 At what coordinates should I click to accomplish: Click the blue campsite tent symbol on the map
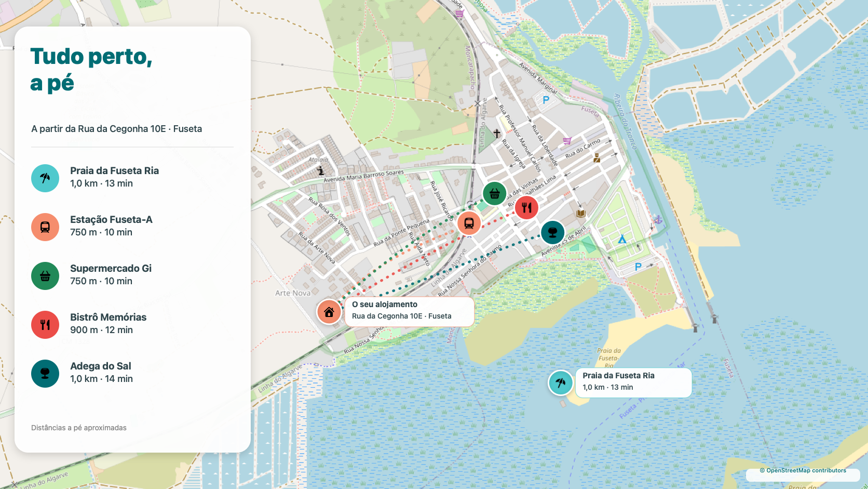click(622, 239)
